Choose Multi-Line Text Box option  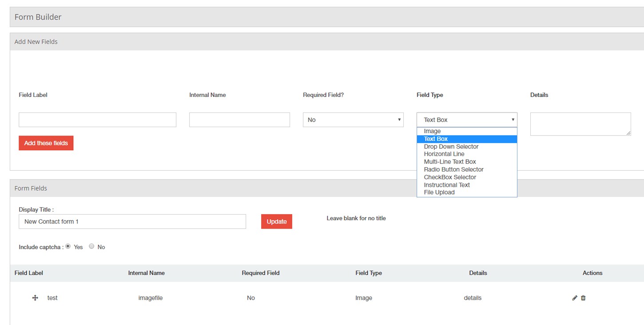449,162
